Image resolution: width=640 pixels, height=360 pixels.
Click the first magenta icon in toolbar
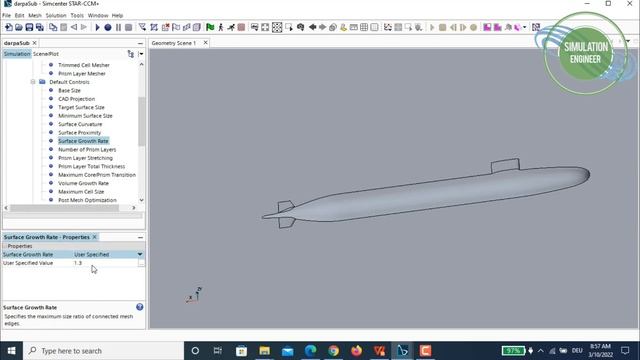pyautogui.click(x=487, y=27)
